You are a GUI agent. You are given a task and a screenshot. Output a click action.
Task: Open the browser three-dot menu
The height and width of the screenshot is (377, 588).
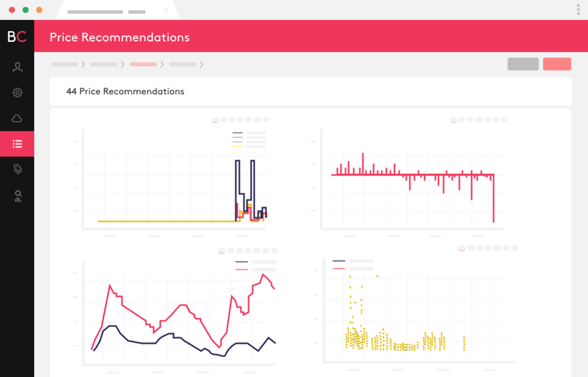(x=579, y=9)
